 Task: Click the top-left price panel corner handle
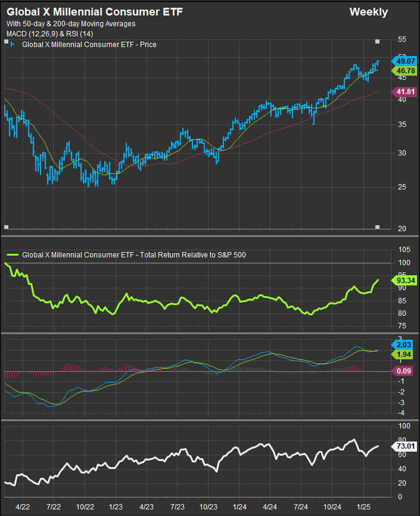click(6, 42)
